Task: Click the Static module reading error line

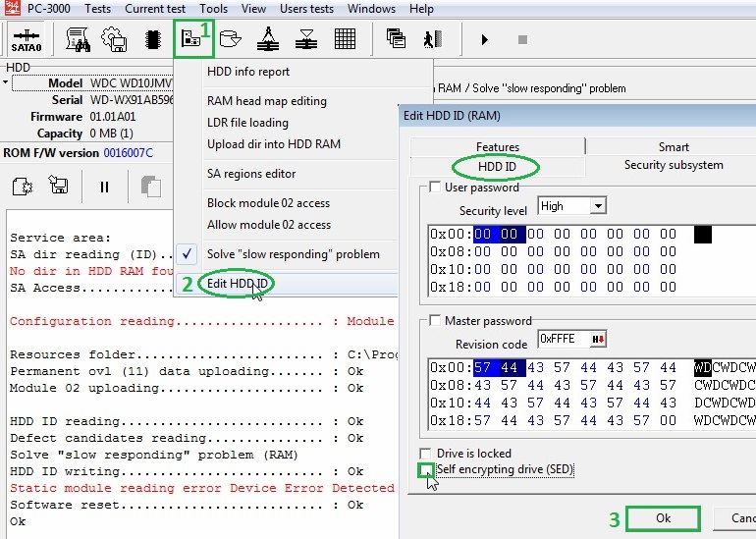Action: click(x=202, y=488)
